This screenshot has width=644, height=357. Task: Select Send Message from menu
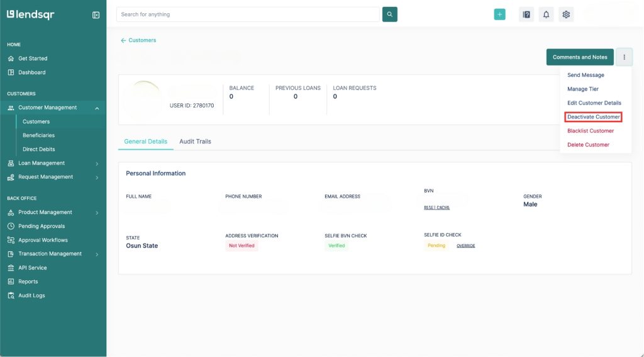pos(586,75)
